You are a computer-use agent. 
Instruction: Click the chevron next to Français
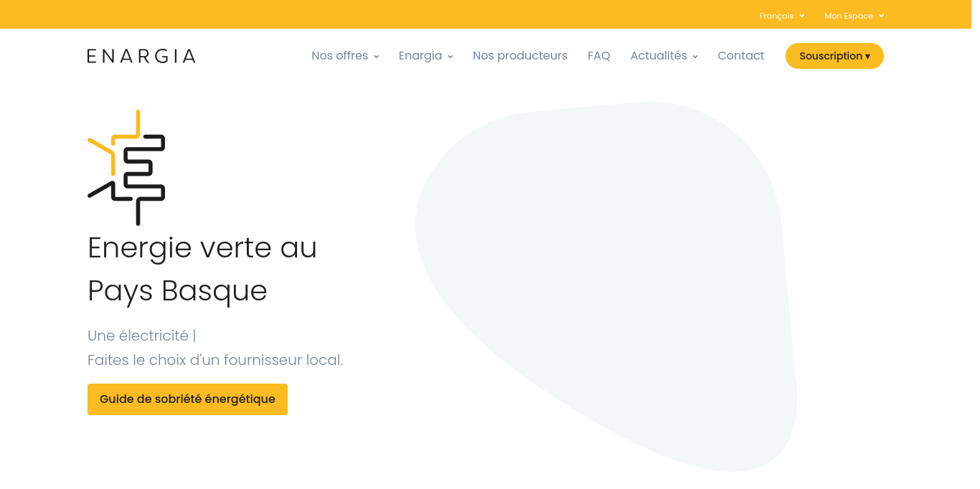[802, 15]
